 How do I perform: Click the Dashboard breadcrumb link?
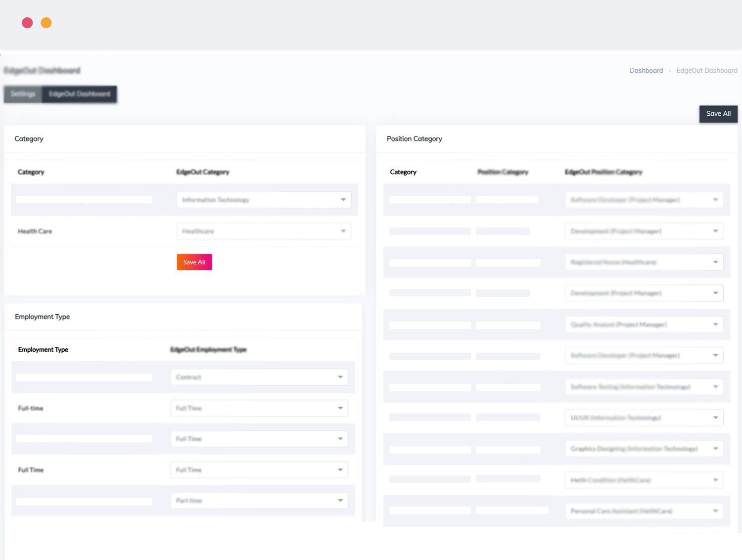coord(646,71)
